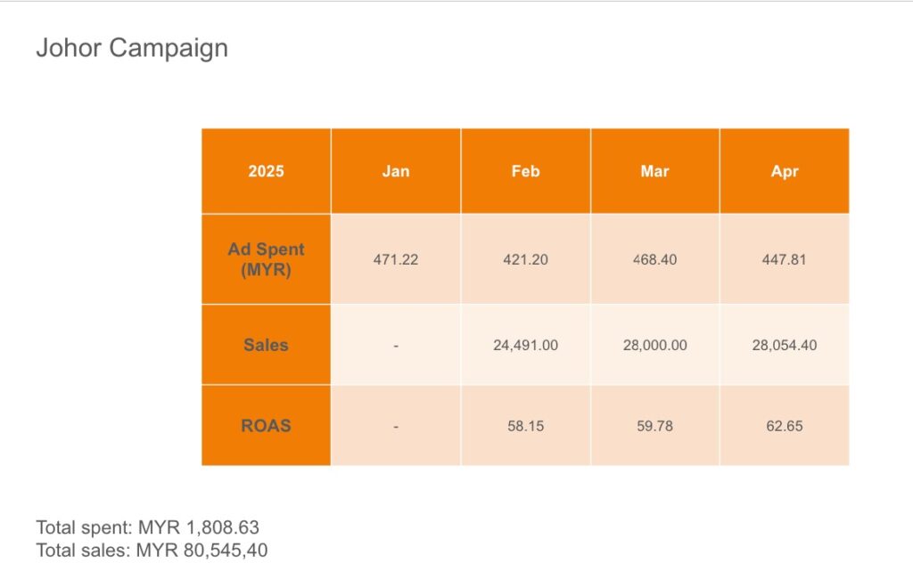
Task: Click the 62.65 April ROAS cell
Action: (785, 426)
